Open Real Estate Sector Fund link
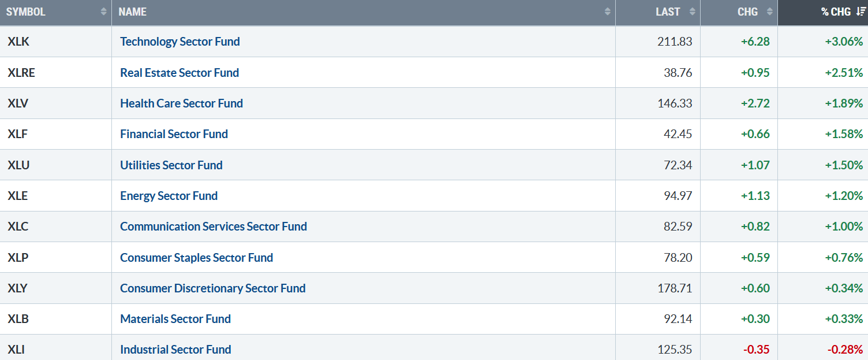 click(179, 72)
